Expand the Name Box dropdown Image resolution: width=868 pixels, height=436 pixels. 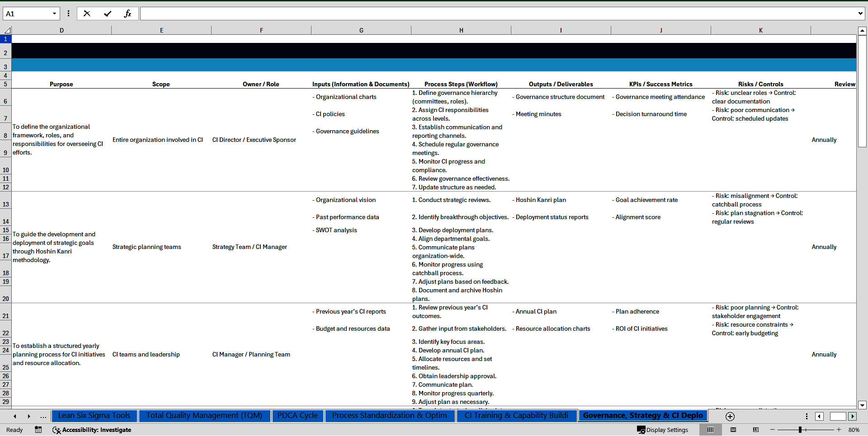tap(54, 14)
